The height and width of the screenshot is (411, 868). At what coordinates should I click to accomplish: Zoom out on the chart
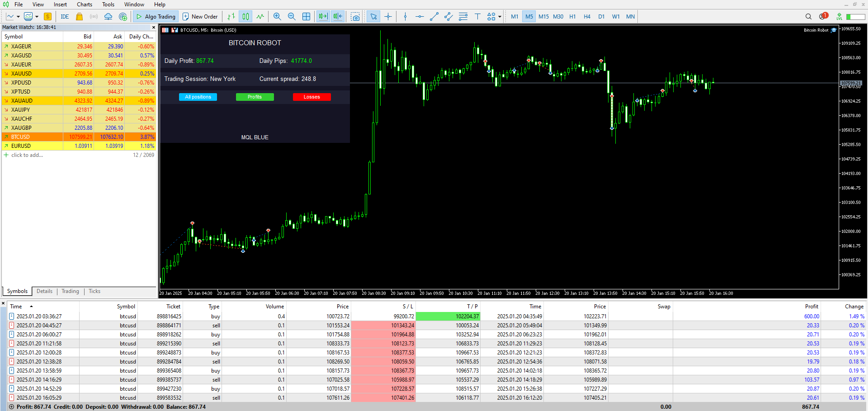292,17
